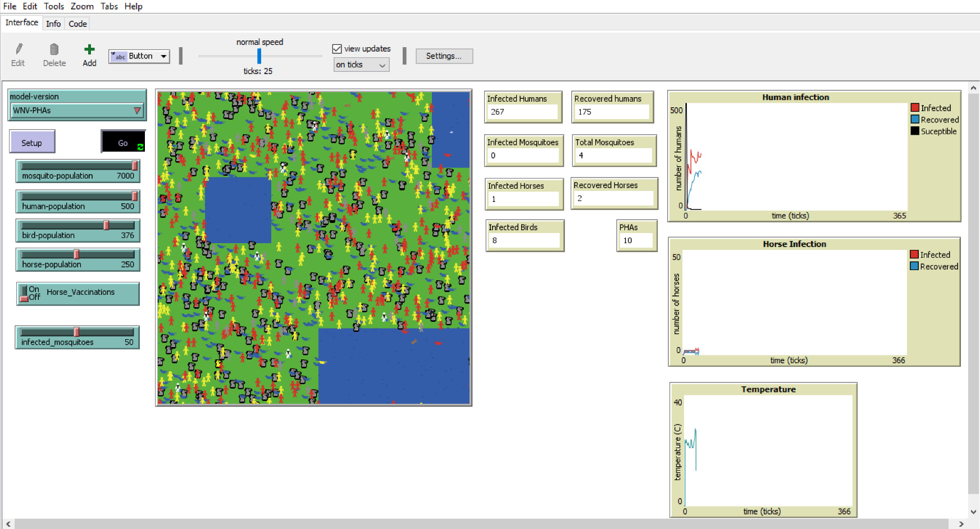Switch to the Code tab

click(78, 24)
